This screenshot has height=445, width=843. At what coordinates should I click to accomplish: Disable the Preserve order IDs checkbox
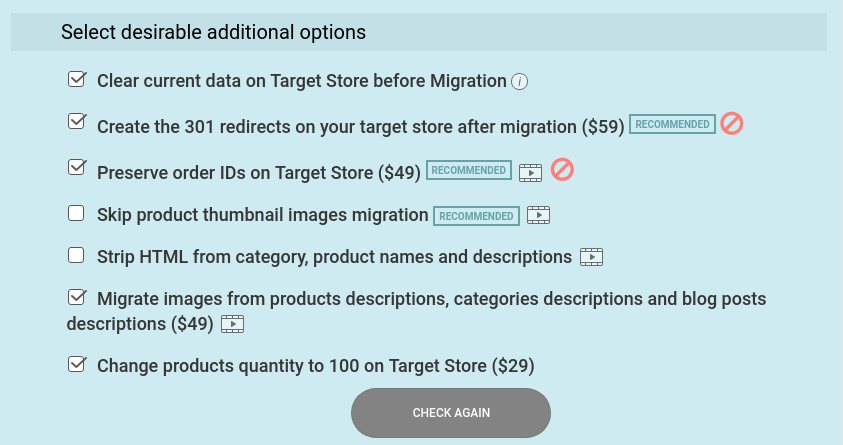point(77,167)
